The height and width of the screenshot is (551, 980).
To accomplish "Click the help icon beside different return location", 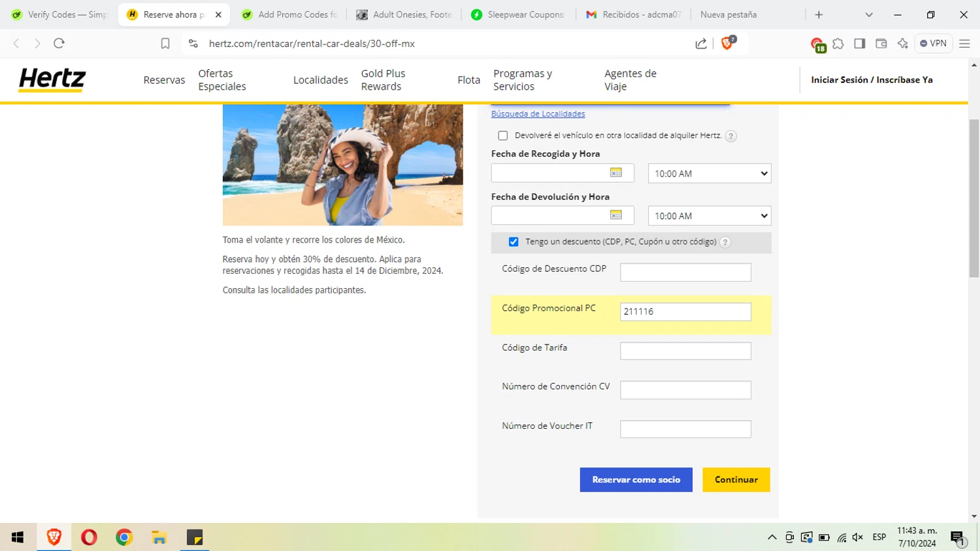I will [731, 136].
